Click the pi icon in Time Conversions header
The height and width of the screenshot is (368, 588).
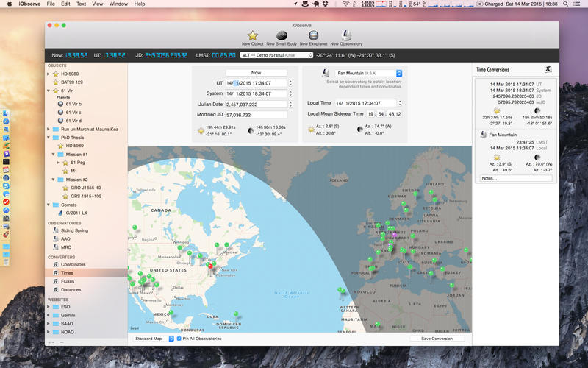548,69
